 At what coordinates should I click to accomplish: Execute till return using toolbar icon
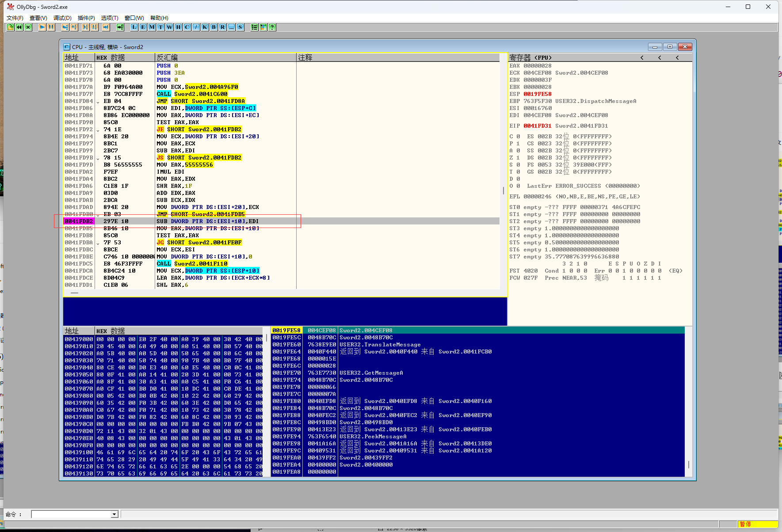point(106,27)
